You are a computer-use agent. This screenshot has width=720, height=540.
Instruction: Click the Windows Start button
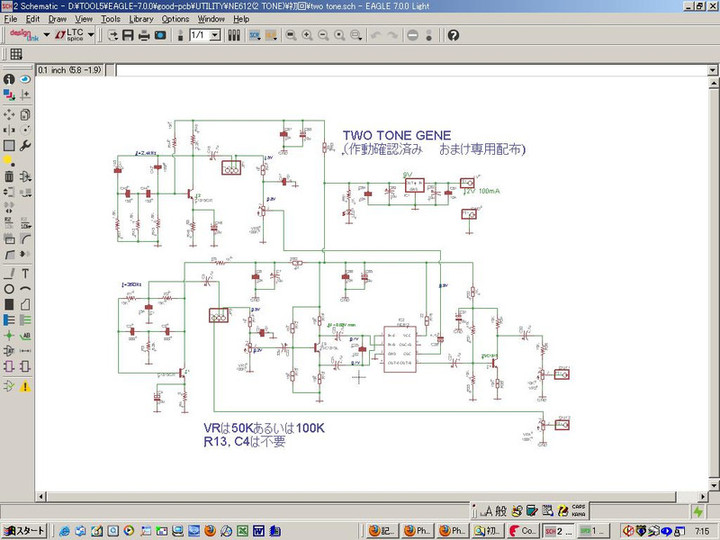(24, 530)
